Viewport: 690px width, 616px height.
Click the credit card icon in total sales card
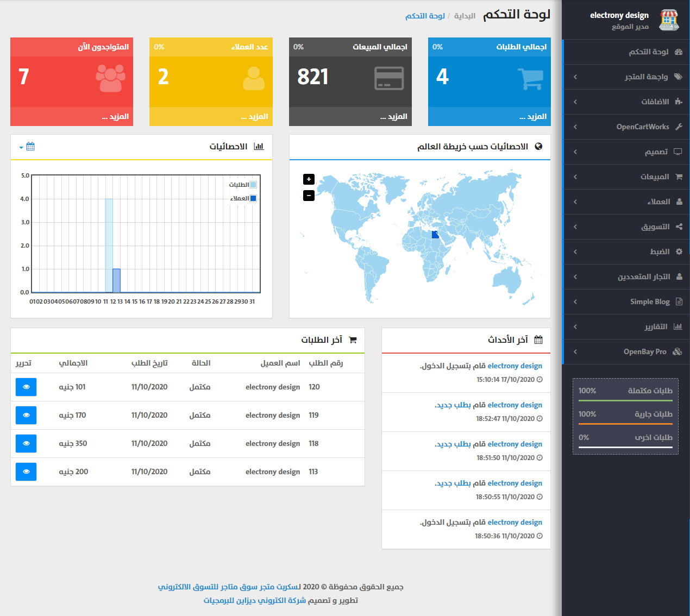(389, 78)
